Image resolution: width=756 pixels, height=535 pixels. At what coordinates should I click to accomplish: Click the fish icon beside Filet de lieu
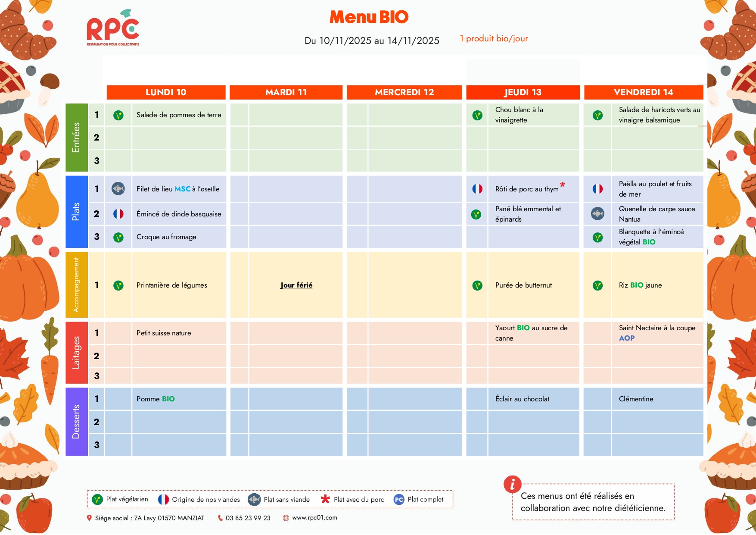pyautogui.click(x=118, y=189)
